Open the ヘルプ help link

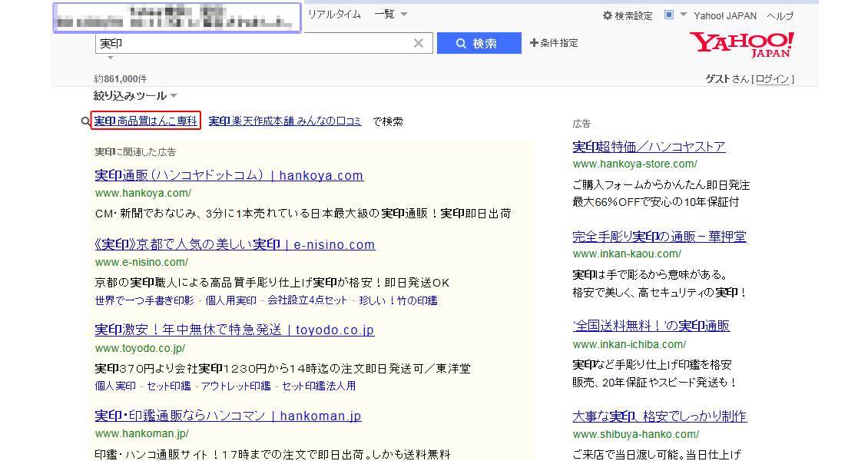[x=780, y=15]
